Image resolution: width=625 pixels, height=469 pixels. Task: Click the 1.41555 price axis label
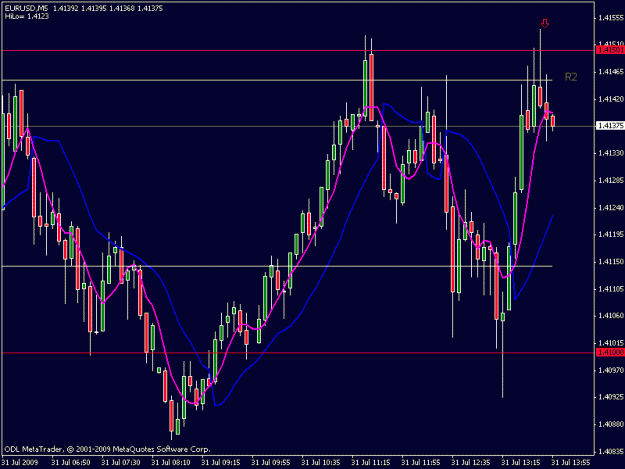611,18
